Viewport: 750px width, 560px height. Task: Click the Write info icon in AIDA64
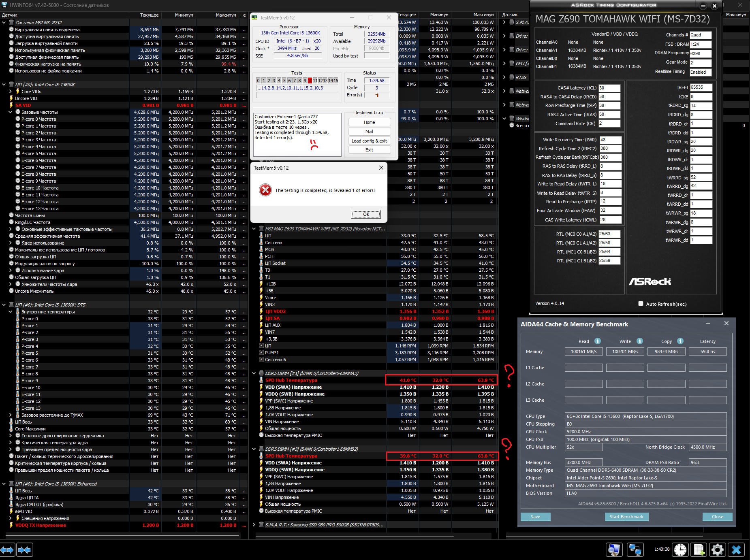tap(640, 341)
